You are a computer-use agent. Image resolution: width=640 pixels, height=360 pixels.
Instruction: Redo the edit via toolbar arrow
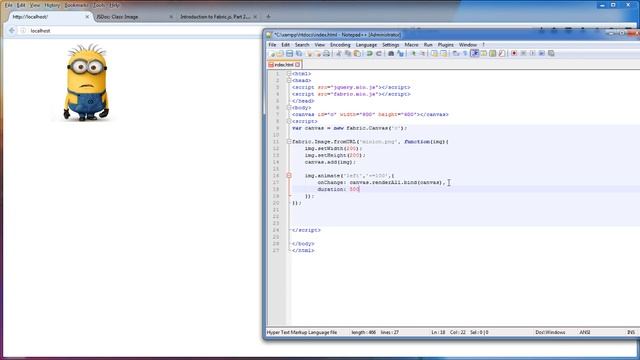click(x=378, y=53)
